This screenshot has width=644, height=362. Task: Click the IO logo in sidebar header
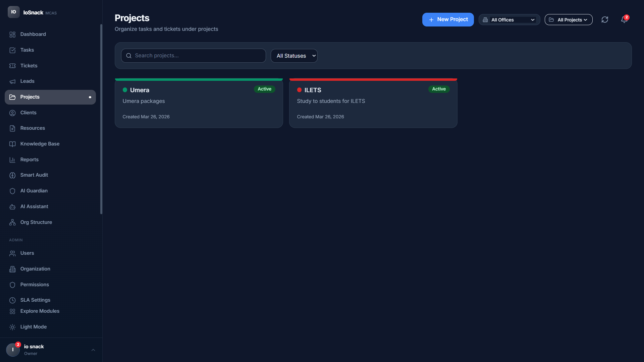13,12
